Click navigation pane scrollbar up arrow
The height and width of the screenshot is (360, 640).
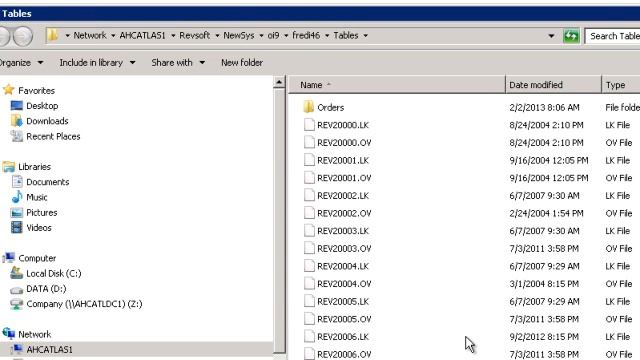279,82
